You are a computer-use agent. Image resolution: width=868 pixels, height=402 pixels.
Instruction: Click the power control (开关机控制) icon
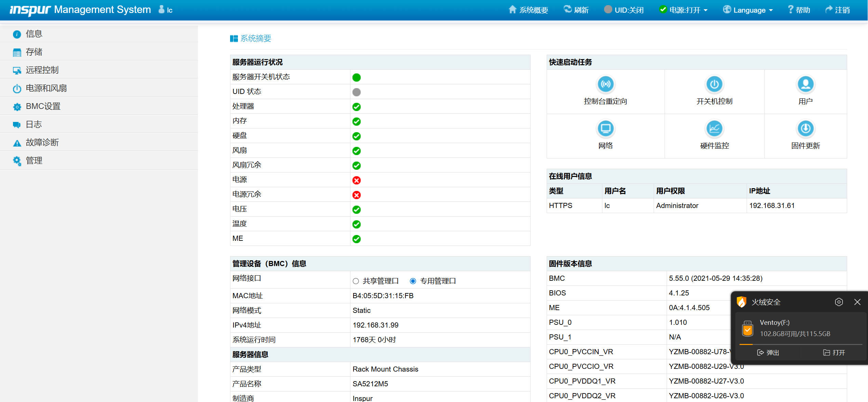click(714, 84)
